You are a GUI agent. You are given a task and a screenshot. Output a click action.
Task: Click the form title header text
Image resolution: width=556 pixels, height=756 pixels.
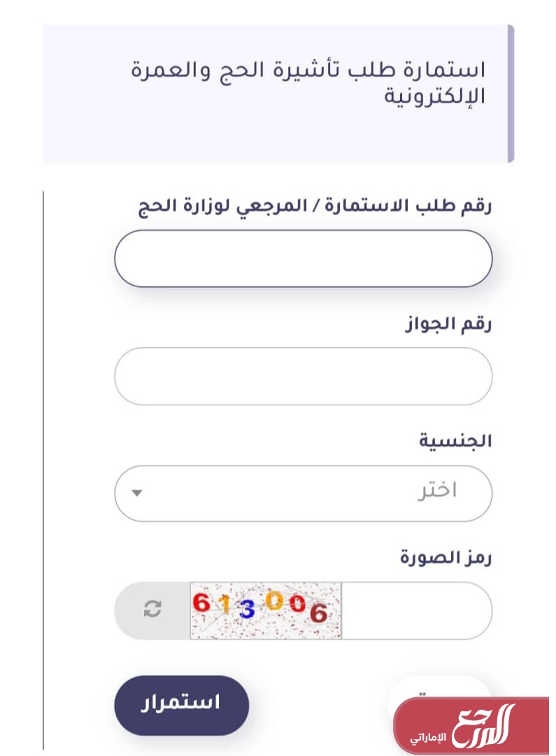[308, 83]
